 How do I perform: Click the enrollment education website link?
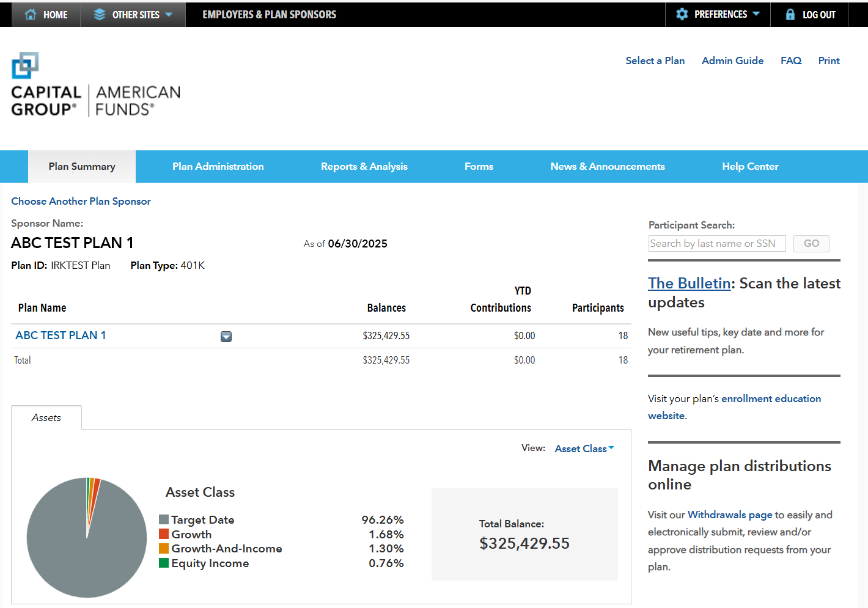771,398
